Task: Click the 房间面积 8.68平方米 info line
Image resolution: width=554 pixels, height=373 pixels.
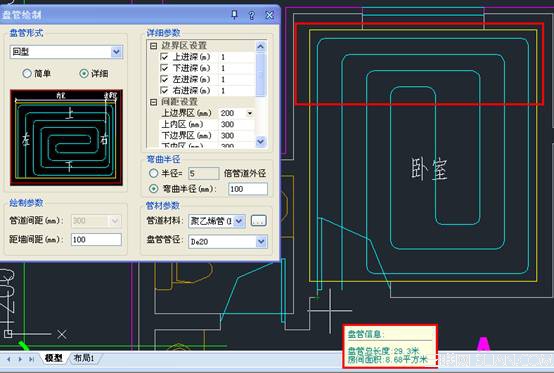Action: [x=388, y=360]
